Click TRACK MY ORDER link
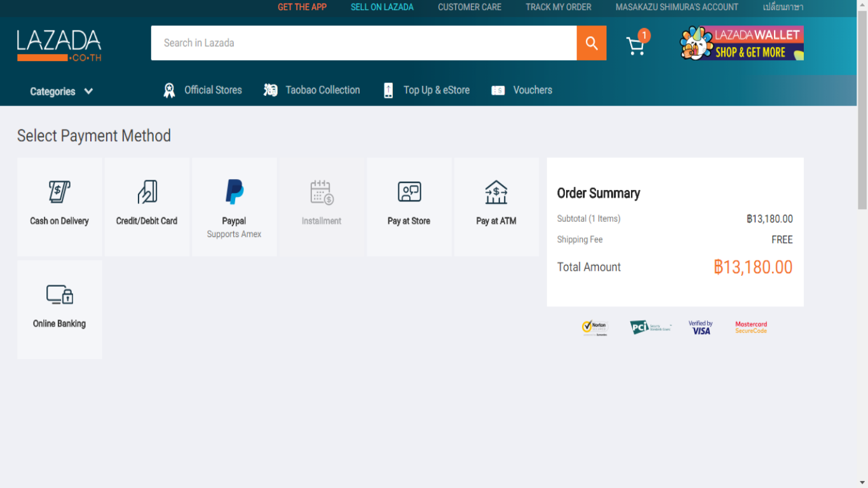 [x=559, y=7]
